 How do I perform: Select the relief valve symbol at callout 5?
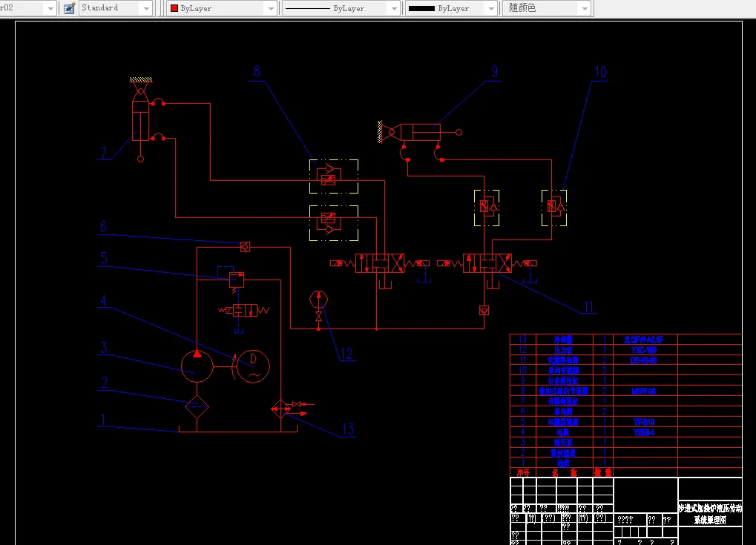(236, 280)
